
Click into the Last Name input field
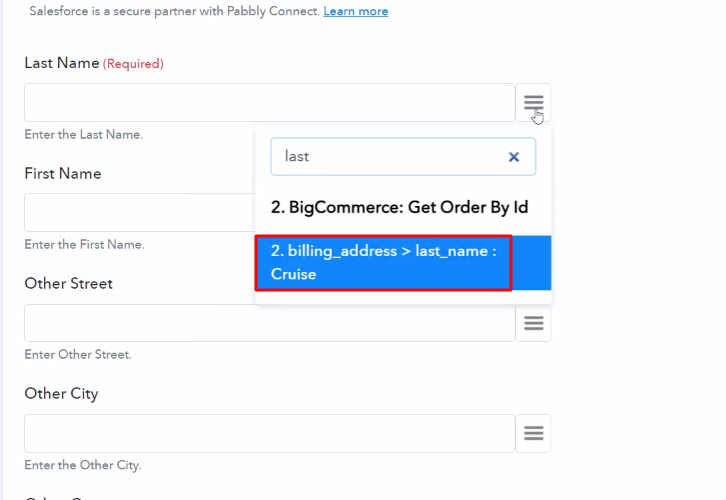269,103
